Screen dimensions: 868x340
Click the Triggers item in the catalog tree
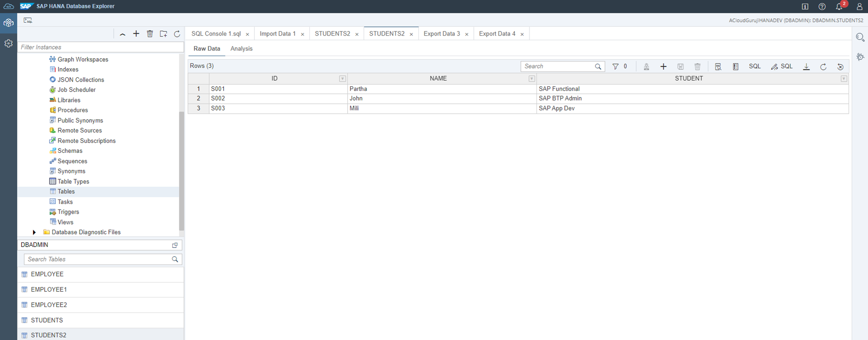point(68,212)
